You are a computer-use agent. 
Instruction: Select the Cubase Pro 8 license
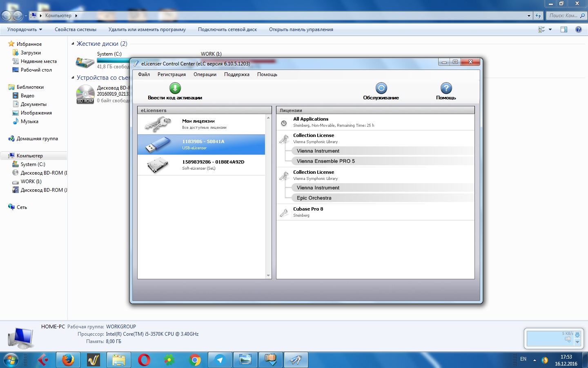pyautogui.click(x=375, y=212)
